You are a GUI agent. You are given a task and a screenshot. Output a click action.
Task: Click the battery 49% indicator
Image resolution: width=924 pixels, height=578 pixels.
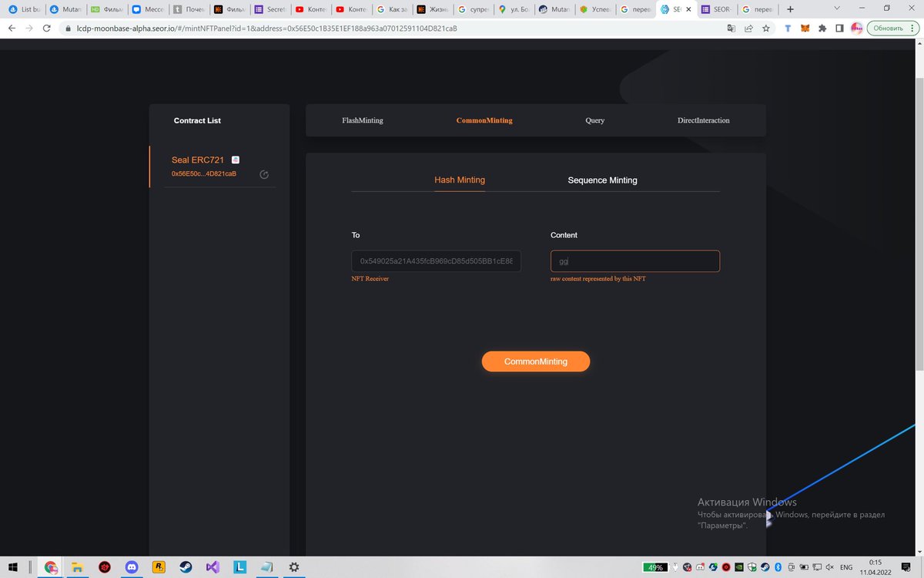point(657,567)
